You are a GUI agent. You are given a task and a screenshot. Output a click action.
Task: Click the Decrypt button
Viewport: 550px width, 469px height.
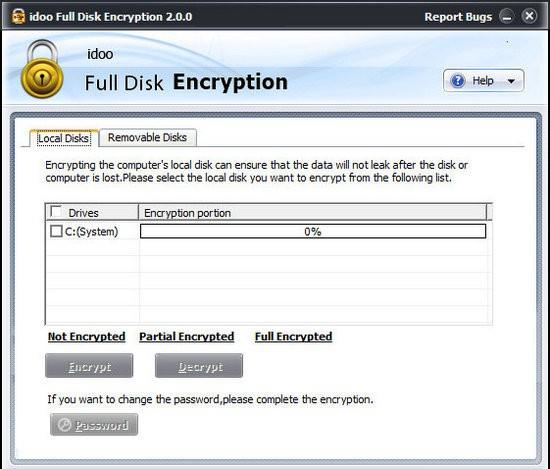tap(199, 366)
